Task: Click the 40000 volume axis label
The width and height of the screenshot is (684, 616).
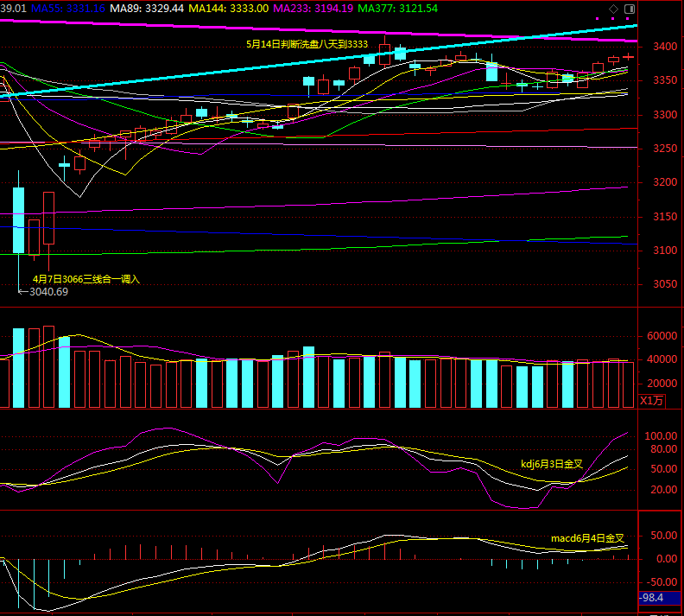Action: (662, 359)
